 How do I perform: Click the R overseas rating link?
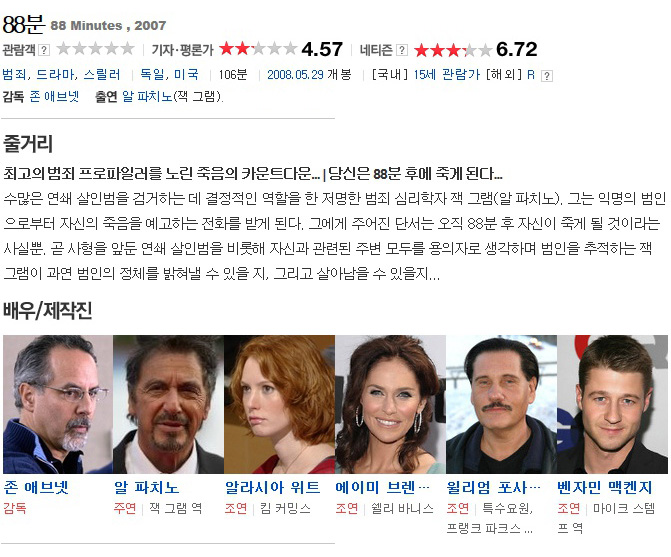tap(531, 75)
